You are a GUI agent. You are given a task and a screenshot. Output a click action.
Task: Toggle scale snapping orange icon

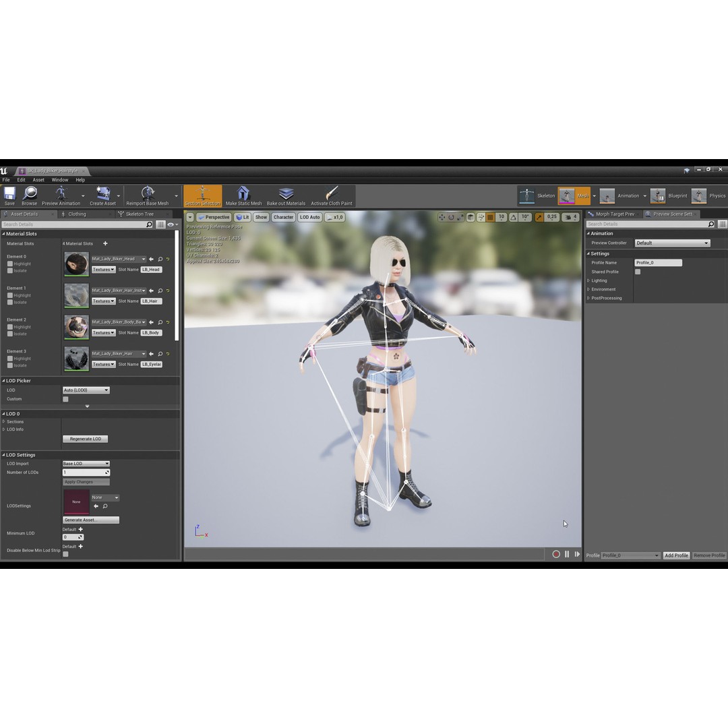tap(539, 217)
